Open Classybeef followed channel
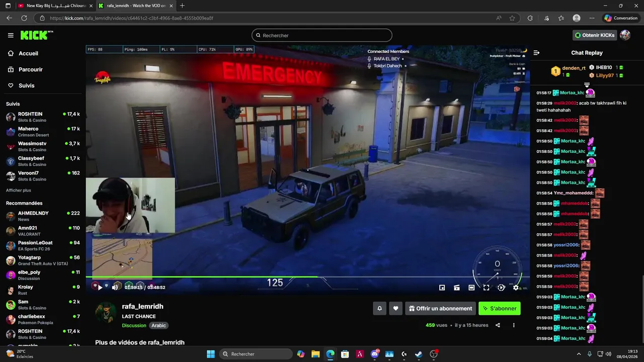Viewport: 644px width, 362px height. pos(43,161)
